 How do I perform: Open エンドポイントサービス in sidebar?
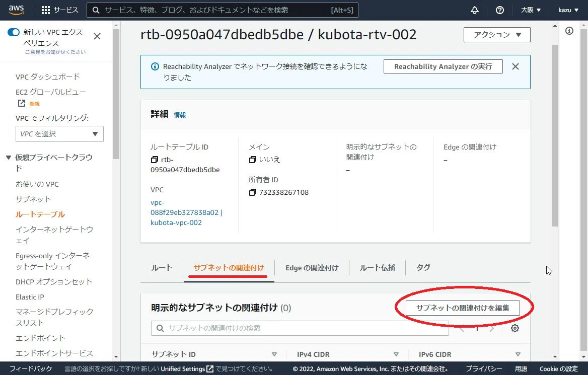coord(54,353)
